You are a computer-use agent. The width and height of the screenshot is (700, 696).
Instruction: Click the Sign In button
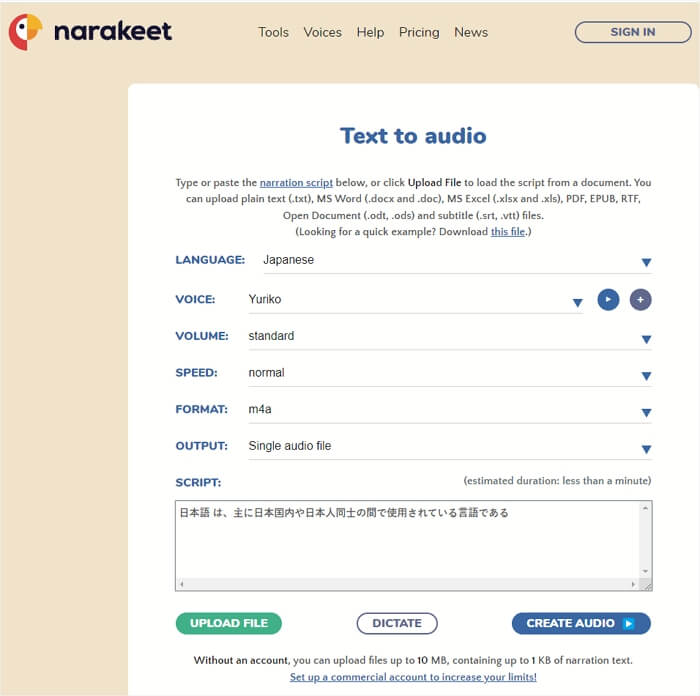[633, 32]
